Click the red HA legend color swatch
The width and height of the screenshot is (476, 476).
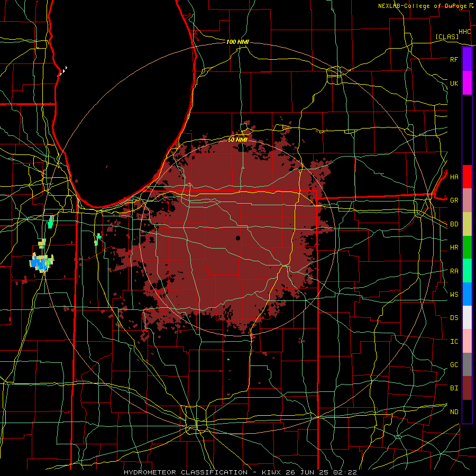467,177
